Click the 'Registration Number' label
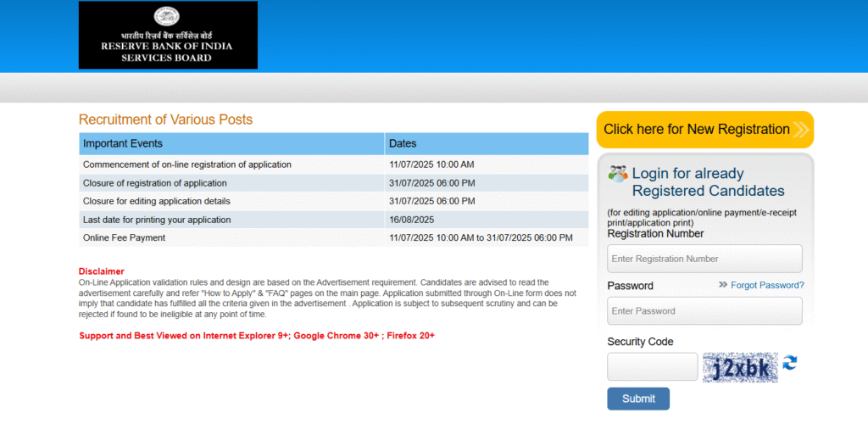This screenshot has width=868, height=424. coord(655,234)
